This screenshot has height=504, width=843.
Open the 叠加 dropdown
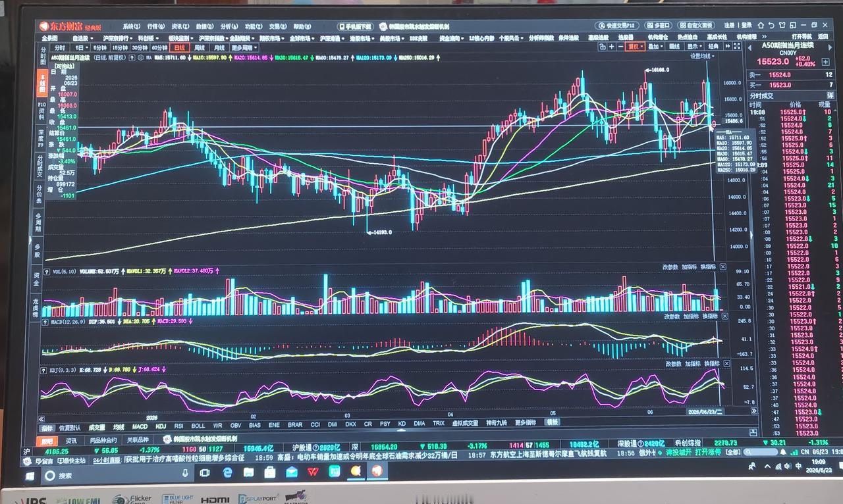pyautogui.click(x=655, y=46)
